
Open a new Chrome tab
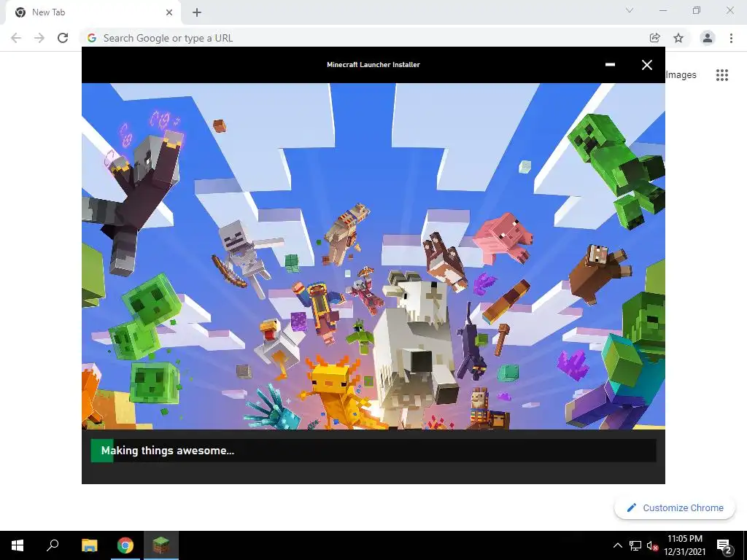(x=197, y=12)
